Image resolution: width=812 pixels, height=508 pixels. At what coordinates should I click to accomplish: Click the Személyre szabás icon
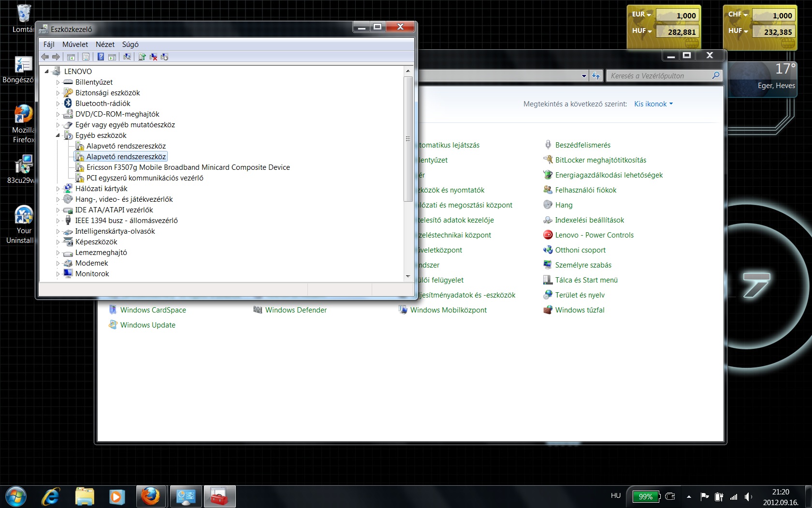click(x=548, y=265)
